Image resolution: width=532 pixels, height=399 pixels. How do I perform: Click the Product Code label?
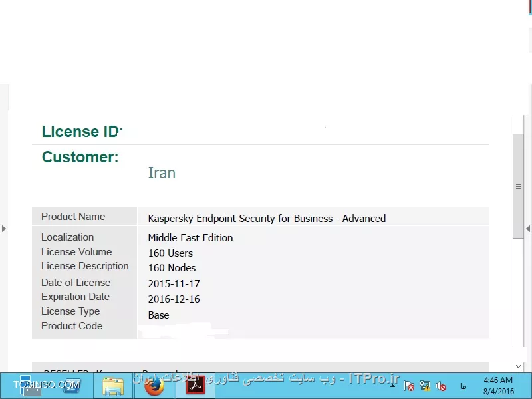tap(72, 326)
